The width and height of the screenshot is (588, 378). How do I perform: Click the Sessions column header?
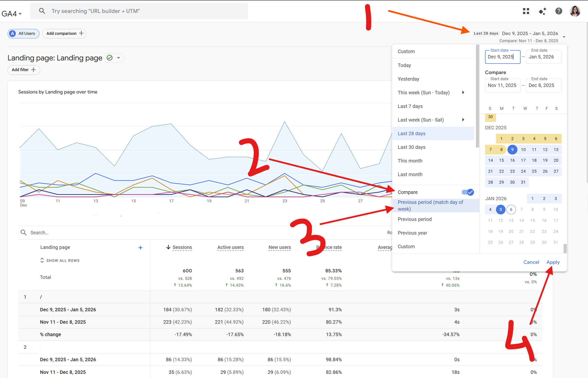click(x=182, y=247)
